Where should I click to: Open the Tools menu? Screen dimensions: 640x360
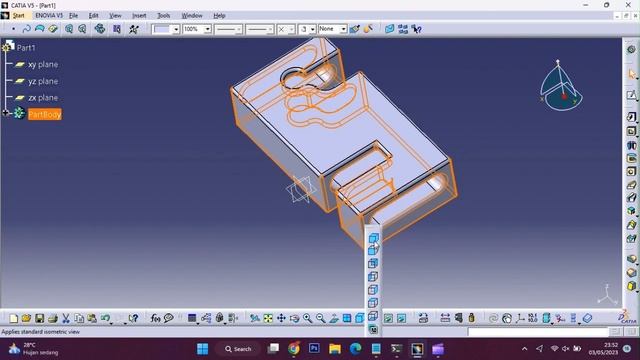[163, 16]
